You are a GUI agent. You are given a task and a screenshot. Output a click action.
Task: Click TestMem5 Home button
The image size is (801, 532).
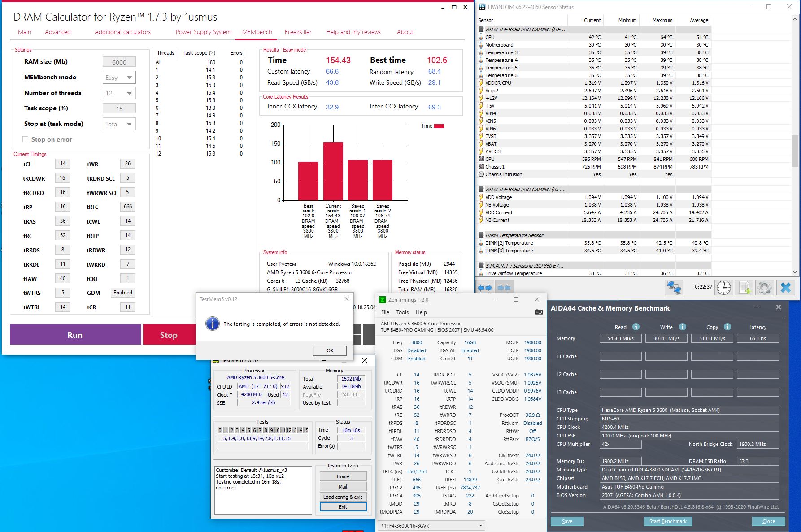click(343, 476)
